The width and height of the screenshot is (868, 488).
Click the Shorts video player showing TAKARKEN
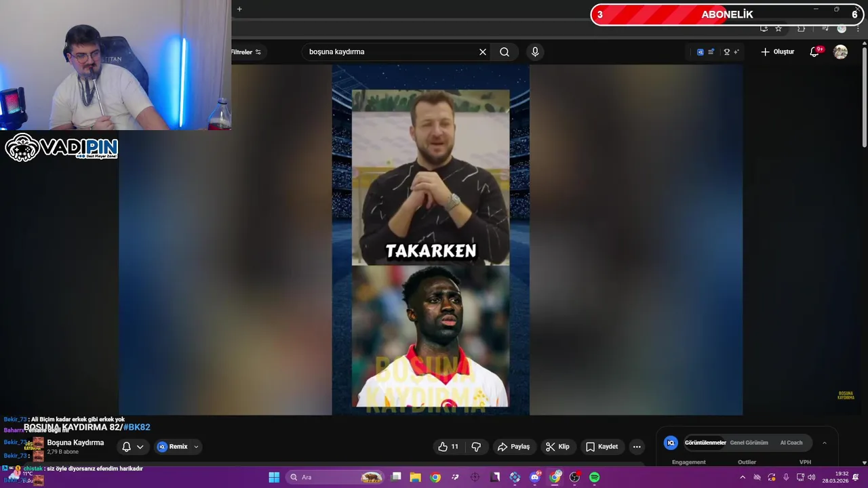point(431,240)
